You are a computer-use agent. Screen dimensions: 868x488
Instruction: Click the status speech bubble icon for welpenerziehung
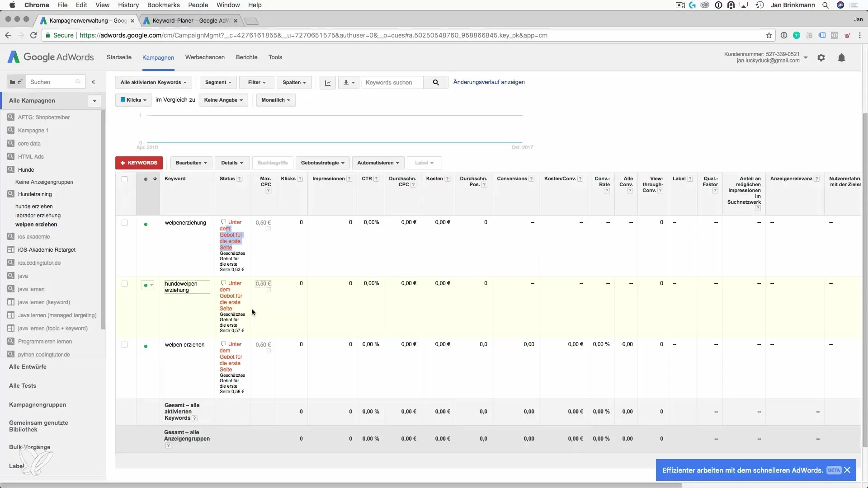pos(223,222)
